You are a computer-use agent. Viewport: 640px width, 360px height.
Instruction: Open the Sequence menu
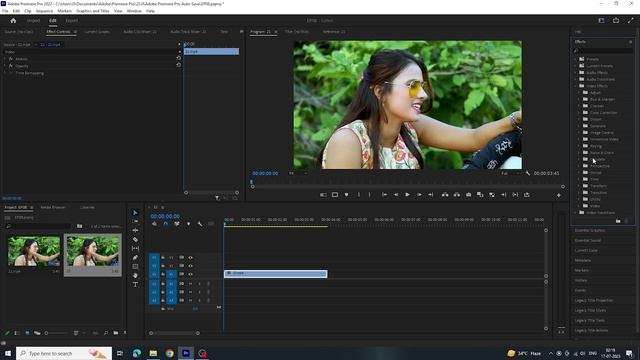click(x=44, y=11)
